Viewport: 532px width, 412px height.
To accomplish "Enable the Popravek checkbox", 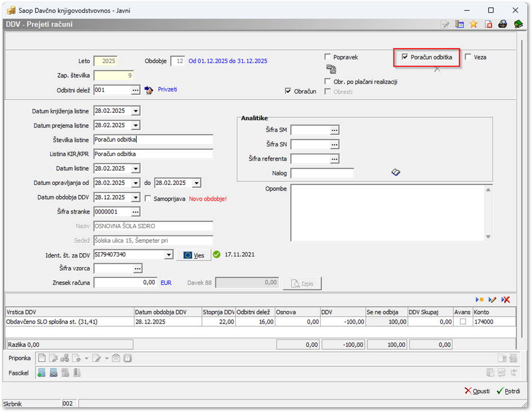I will (328, 57).
